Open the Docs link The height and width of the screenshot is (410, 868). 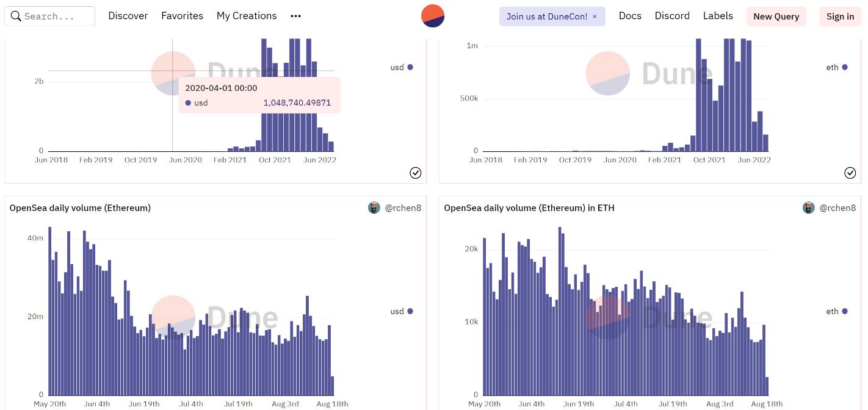tap(630, 16)
